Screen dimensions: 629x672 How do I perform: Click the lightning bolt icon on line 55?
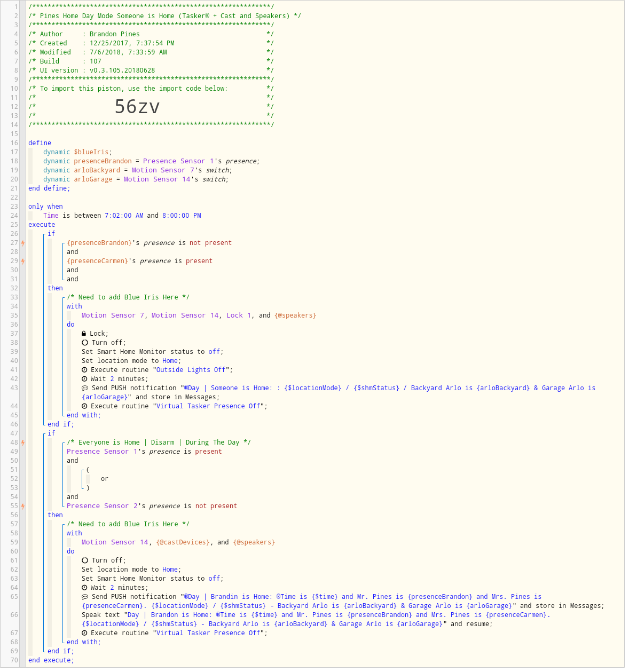click(x=23, y=506)
